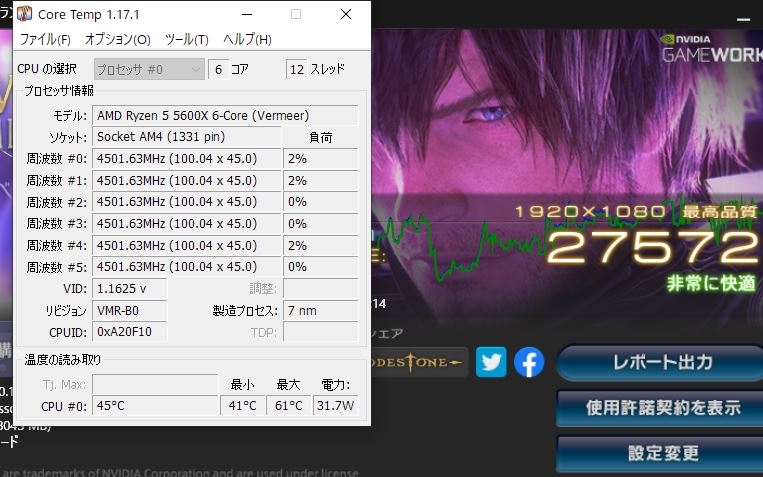Select the 周波数 #5 frequency value
Screen dimensions: 763x477
[x=186, y=267]
